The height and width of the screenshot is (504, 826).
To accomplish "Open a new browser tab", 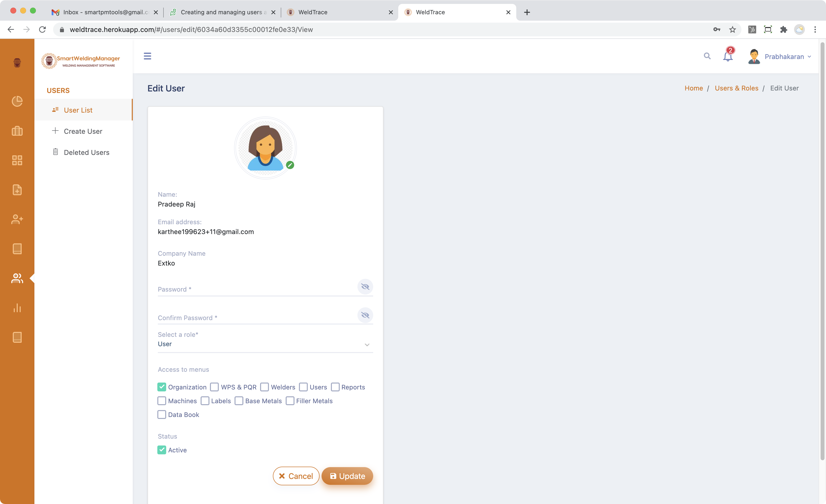I will pyautogui.click(x=527, y=12).
